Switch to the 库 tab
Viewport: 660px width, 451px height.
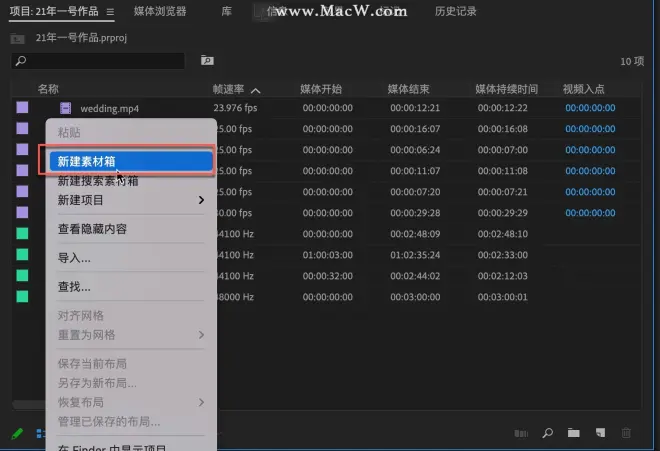(x=226, y=11)
